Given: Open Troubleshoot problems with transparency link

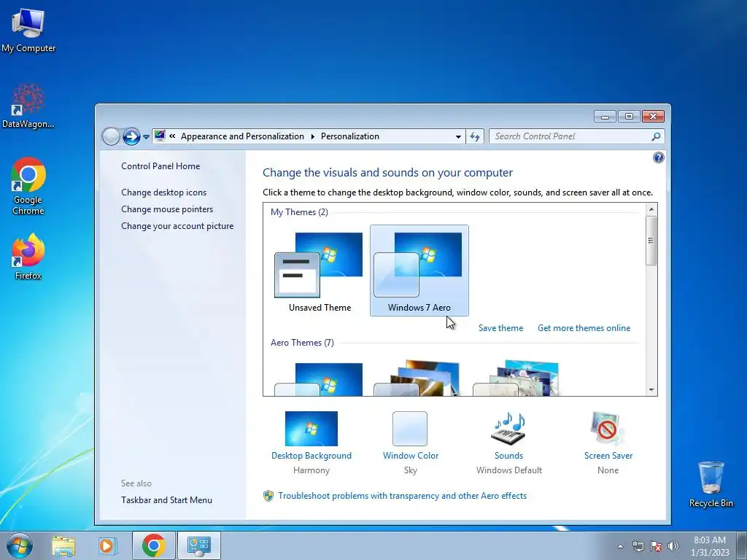Looking at the screenshot, I should [x=403, y=496].
